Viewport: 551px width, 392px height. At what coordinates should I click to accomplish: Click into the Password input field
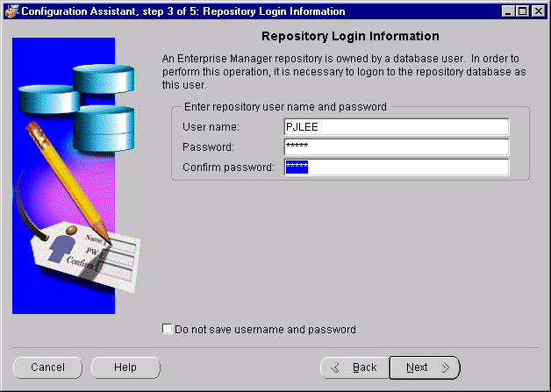click(397, 147)
